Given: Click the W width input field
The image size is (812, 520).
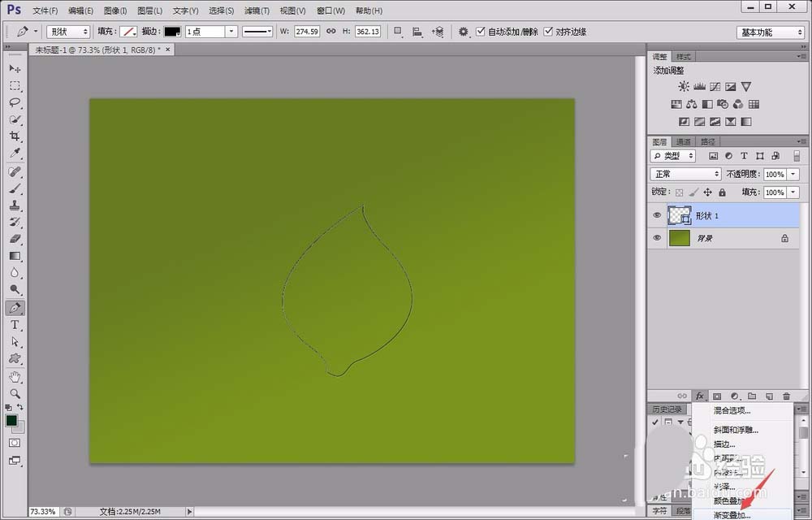Looking at the screenshot, I should coord(307,32).
